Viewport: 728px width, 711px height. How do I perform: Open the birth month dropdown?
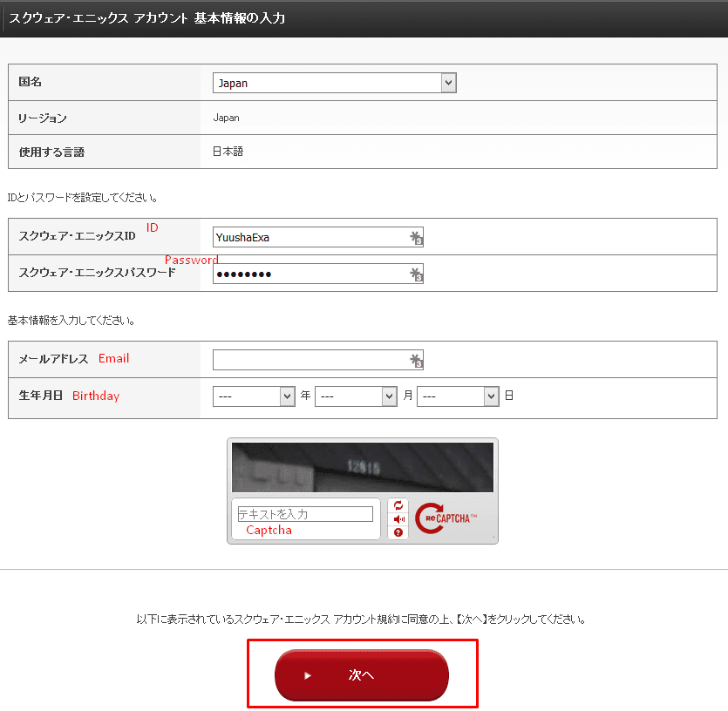coord(356,396)
